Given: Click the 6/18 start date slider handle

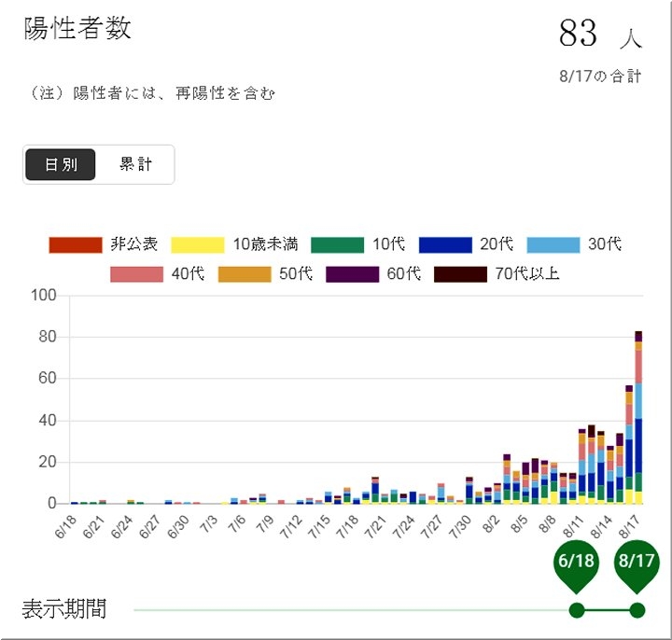Looking at the screenshot, I should (577, 610).
